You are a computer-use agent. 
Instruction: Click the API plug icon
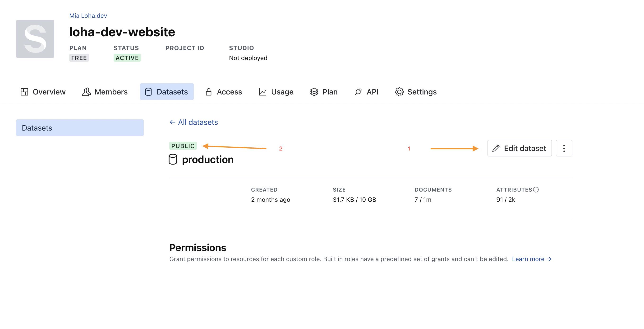pyautogui.click(x=358, y=92)
